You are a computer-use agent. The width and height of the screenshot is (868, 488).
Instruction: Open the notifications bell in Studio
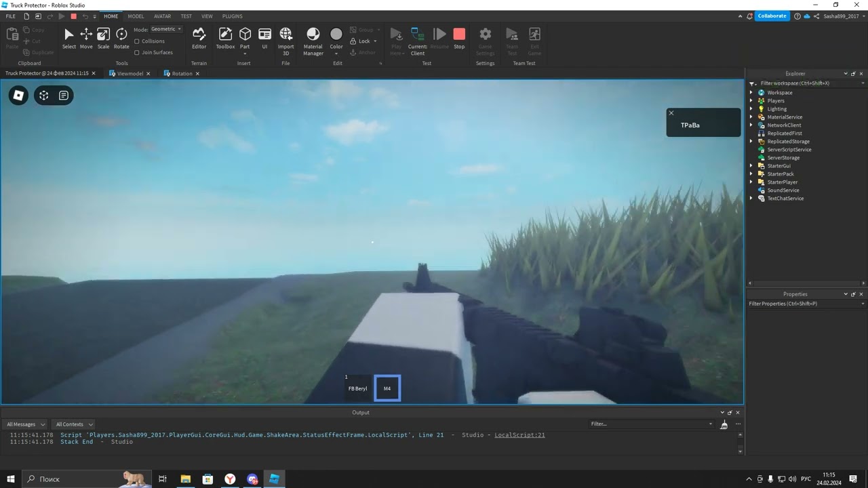point(749,16)
